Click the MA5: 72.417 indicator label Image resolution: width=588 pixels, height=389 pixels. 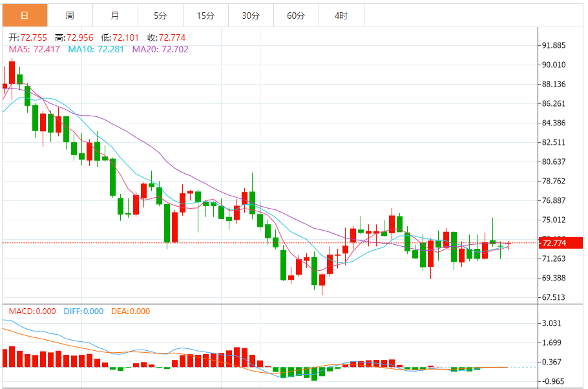click(x=34, y=49)
